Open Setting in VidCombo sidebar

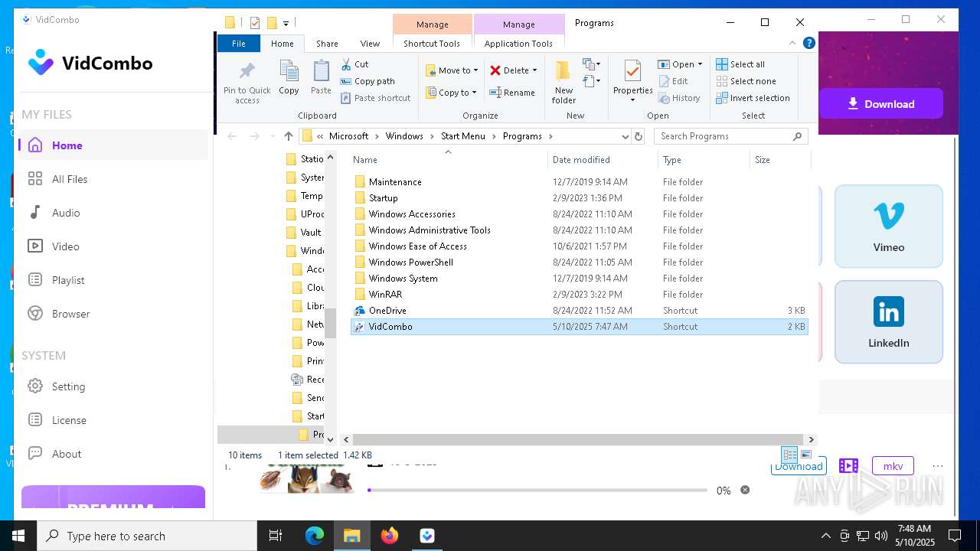pyautogui.click(x=113, y=386)
